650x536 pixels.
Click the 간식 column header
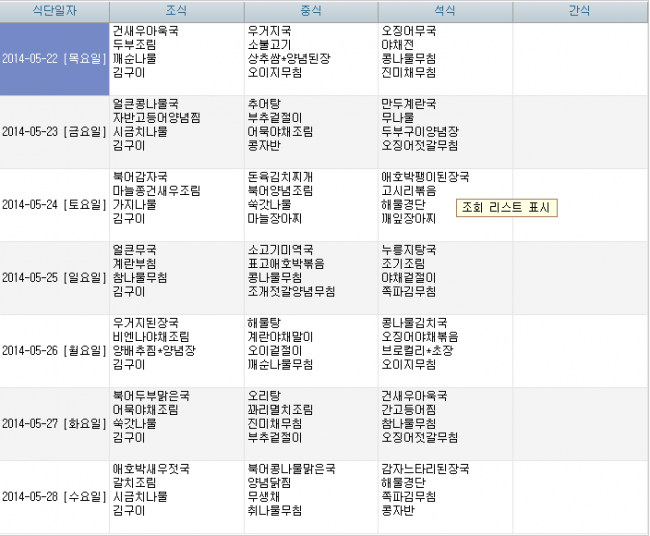click(x=580, y=11)
